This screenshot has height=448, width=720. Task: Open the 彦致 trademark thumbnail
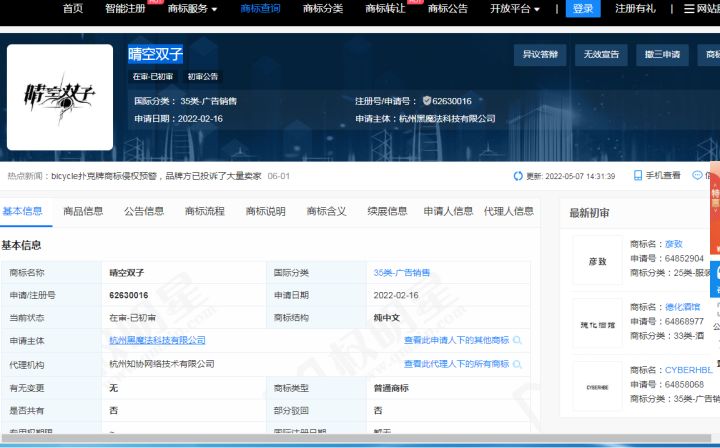coord(597,261)
